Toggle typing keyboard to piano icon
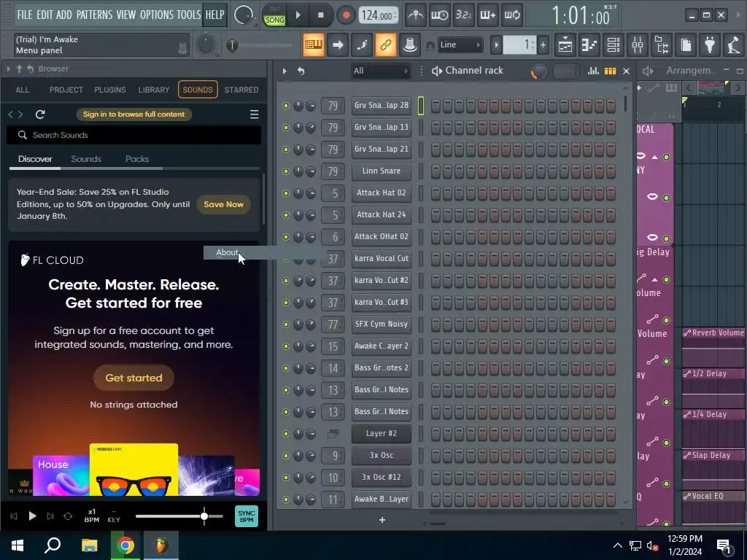The height and width of the screenshot is (560, 747). (314, 45)
